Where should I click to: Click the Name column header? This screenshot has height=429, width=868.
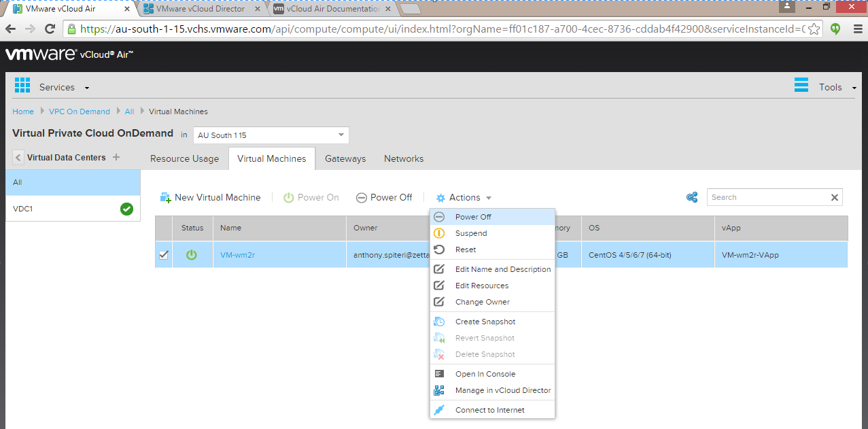(279, 228)
